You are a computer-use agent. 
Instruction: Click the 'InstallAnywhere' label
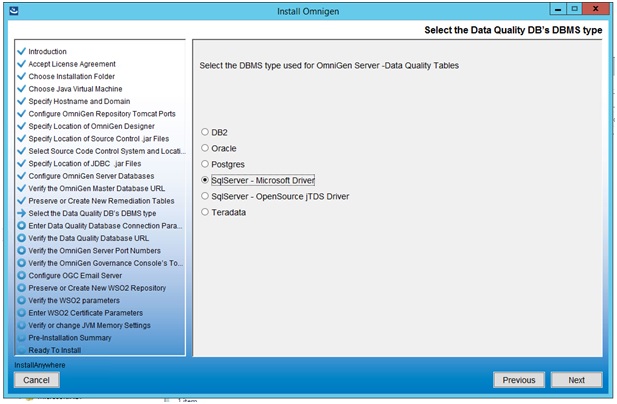[x=40, y=365]
